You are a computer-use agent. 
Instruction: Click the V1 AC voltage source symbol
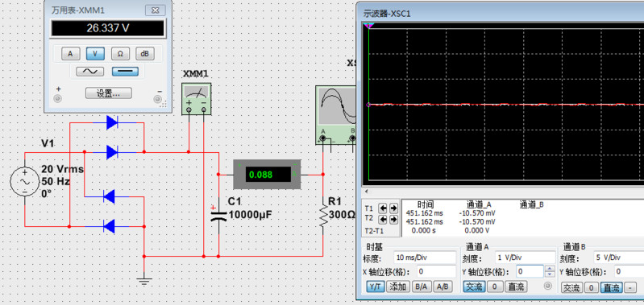point(24,182)
